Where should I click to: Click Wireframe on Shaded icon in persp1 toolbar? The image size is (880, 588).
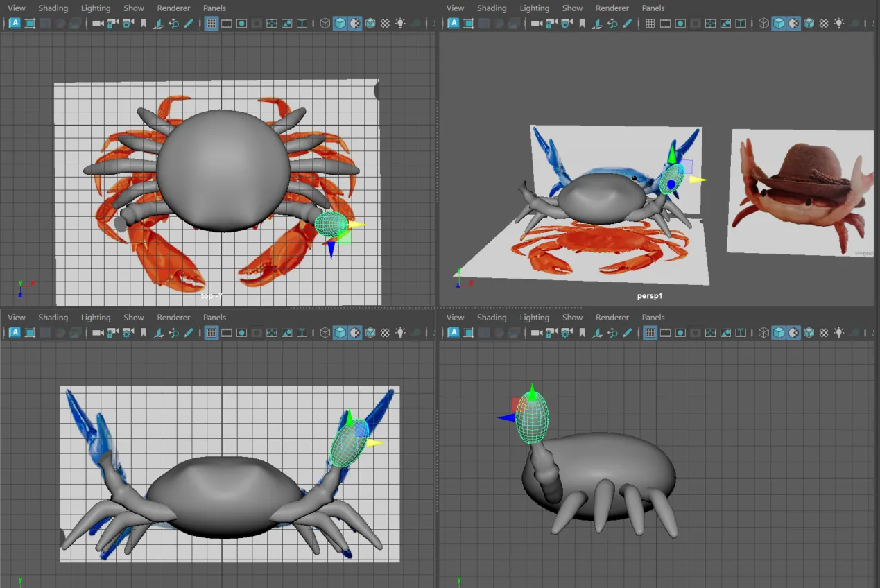click(809, 23)
